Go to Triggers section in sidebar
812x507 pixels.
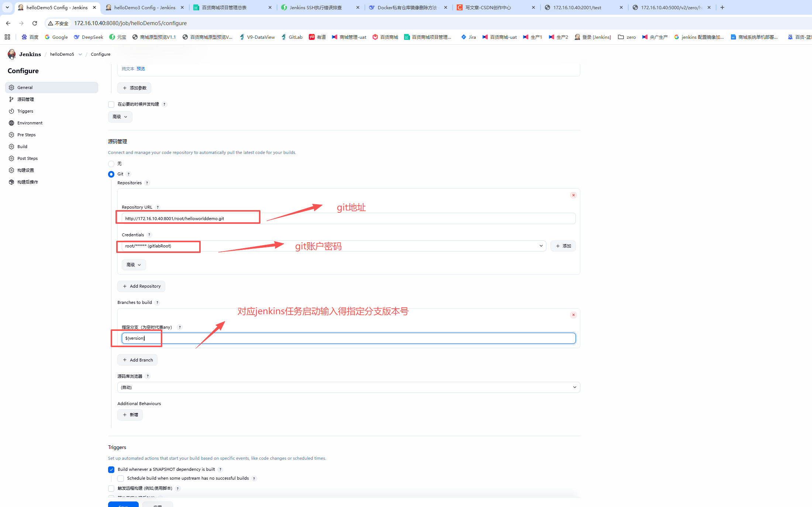(52, 111)
